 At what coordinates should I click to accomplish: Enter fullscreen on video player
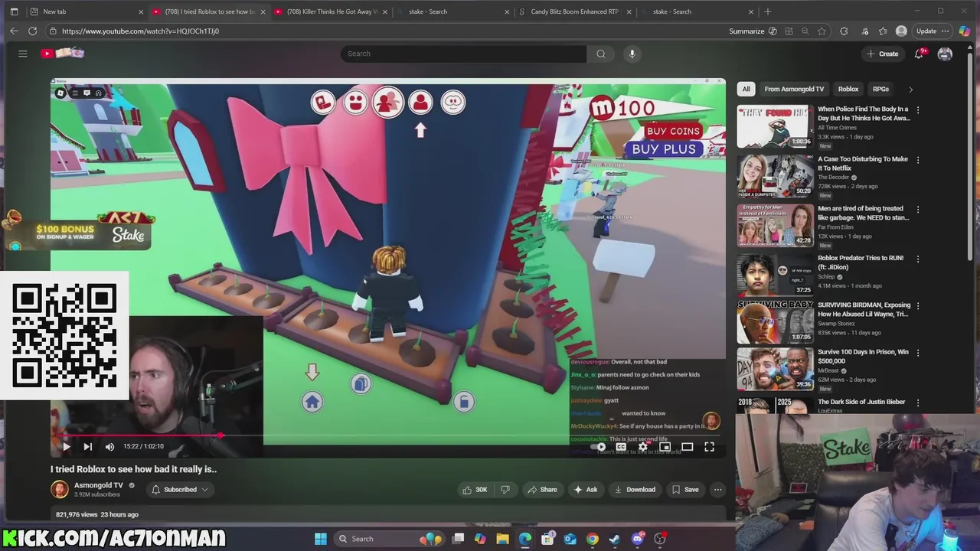pos(709,447)
